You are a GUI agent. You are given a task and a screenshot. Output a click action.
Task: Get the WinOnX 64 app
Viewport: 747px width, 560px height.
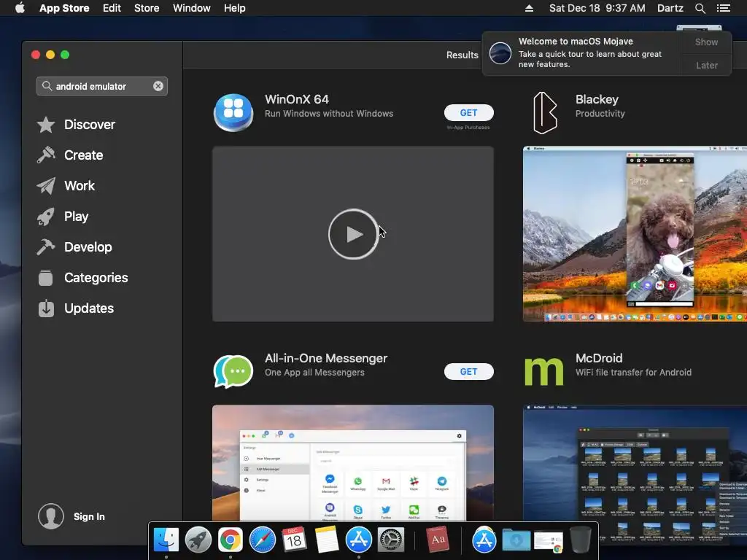(x=469, y=113)
